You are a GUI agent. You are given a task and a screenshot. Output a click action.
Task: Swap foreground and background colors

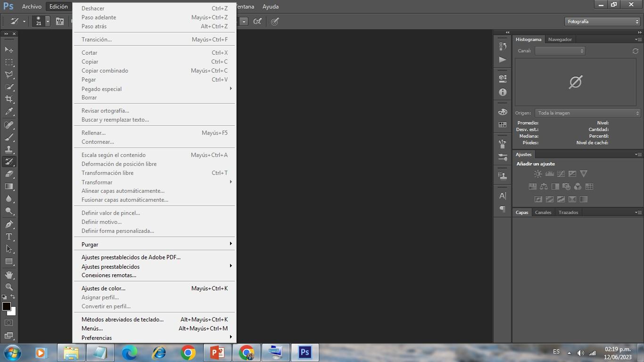[x=13, y=297]
